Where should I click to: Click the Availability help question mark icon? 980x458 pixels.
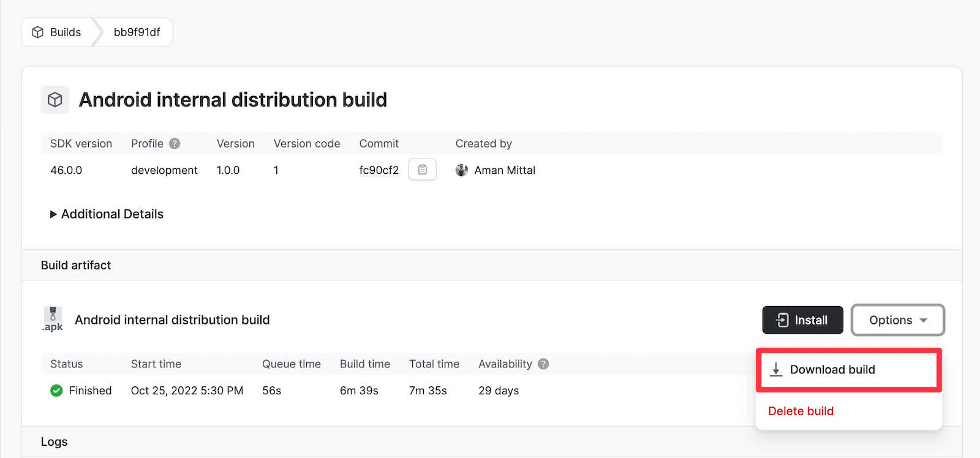click(543, 364)
